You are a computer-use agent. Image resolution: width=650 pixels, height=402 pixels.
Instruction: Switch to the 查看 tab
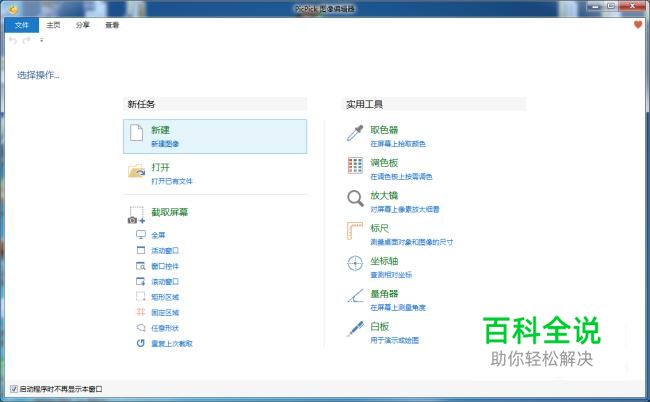click(112, 25)
